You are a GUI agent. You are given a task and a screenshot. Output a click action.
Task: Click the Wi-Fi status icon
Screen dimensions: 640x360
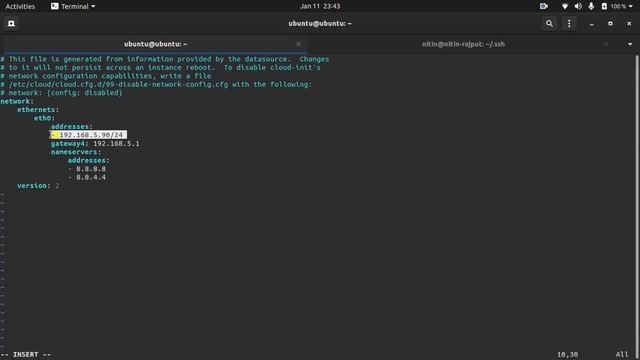point(565,6)
